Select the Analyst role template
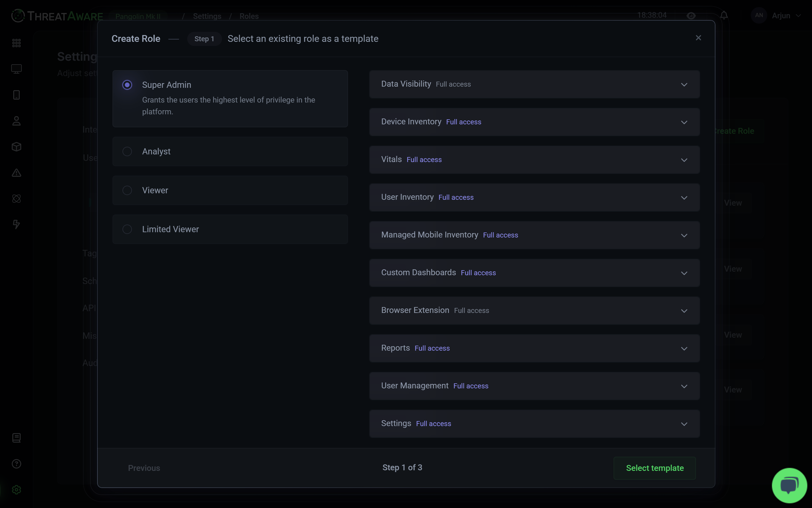812x508 pixels. [127, 151]
